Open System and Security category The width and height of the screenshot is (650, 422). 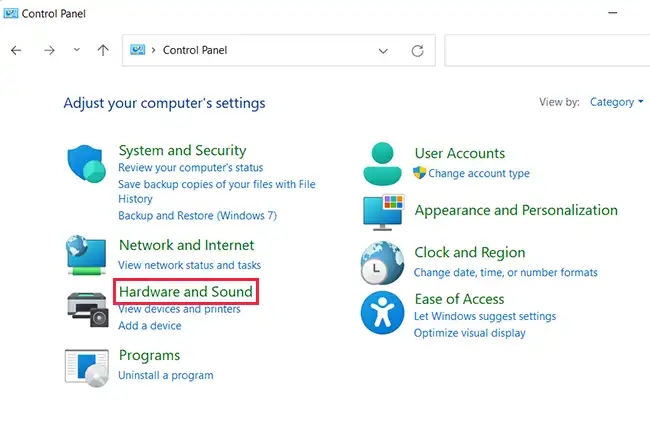coord(182,150)
